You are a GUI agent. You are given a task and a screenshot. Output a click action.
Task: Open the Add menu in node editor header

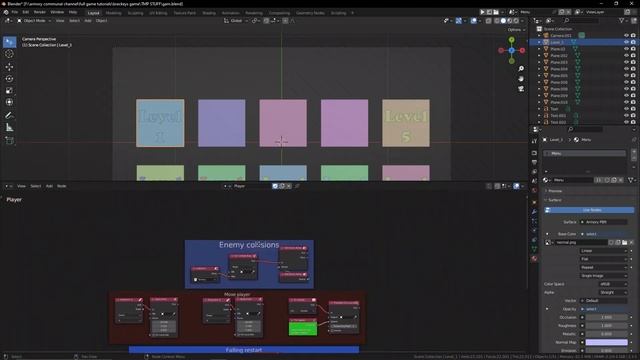[x=49, y=186]
